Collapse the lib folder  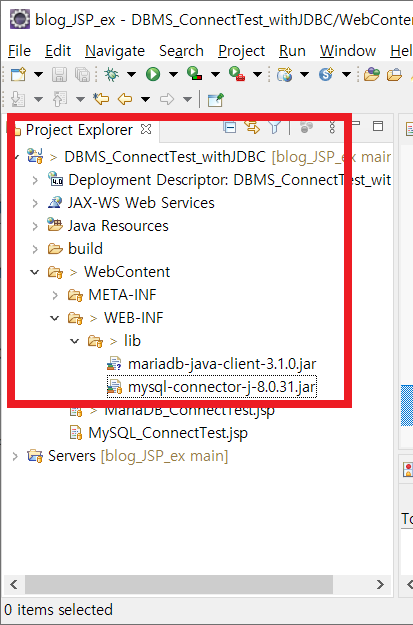[x=75, y=341]
